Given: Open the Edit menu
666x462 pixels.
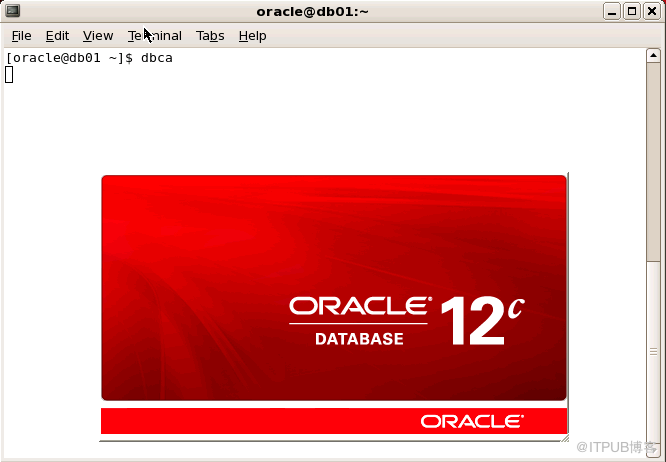Looking at the screenshot, I should pos(57,36).
